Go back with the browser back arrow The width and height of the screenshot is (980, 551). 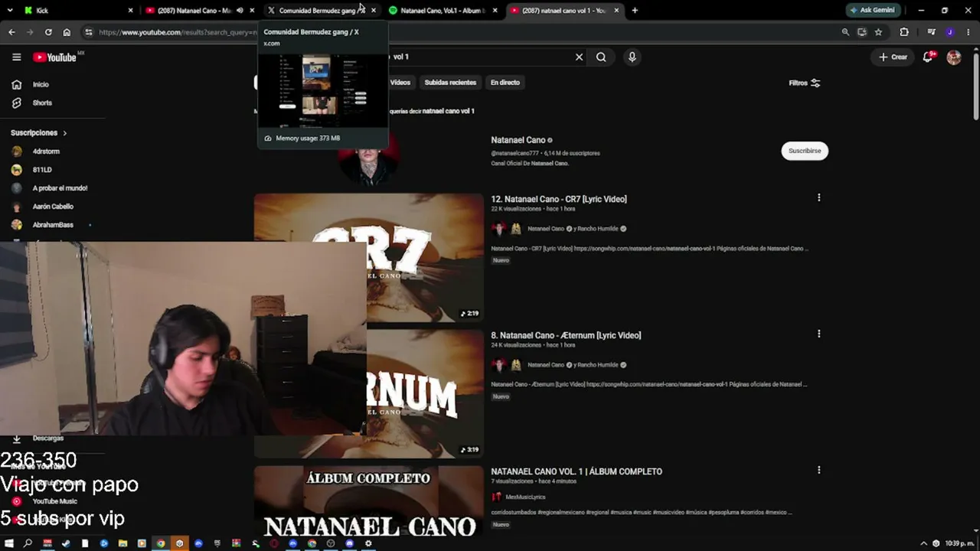11,32
